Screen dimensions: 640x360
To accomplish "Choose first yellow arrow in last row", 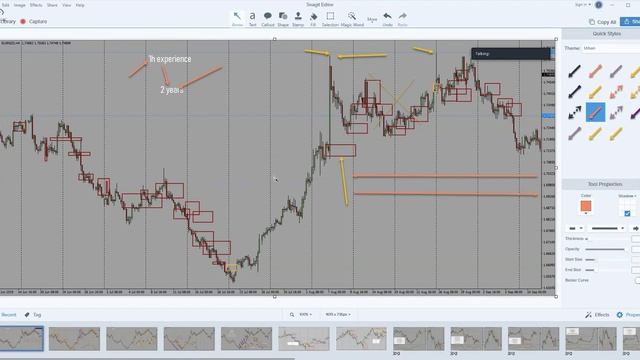I will [x=595, y=133].
